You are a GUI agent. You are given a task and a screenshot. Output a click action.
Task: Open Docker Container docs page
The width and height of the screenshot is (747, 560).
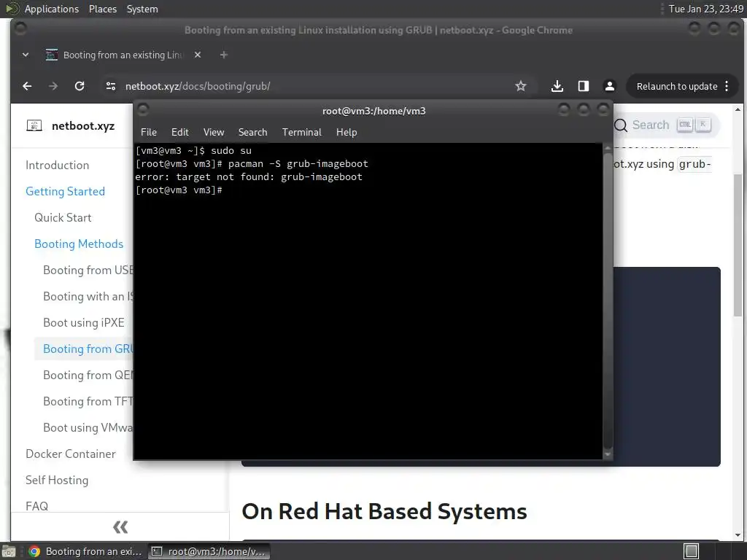point(71,454)
